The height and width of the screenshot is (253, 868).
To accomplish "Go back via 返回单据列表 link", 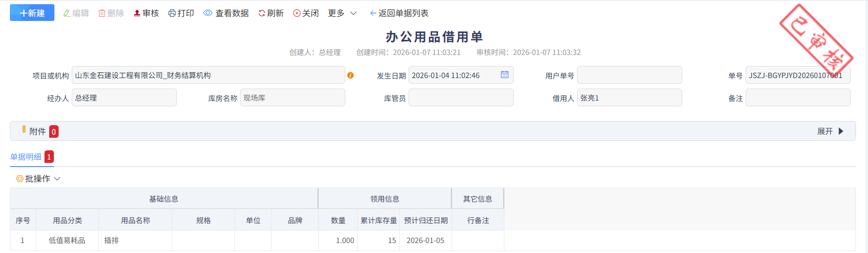I will [399, 13].
